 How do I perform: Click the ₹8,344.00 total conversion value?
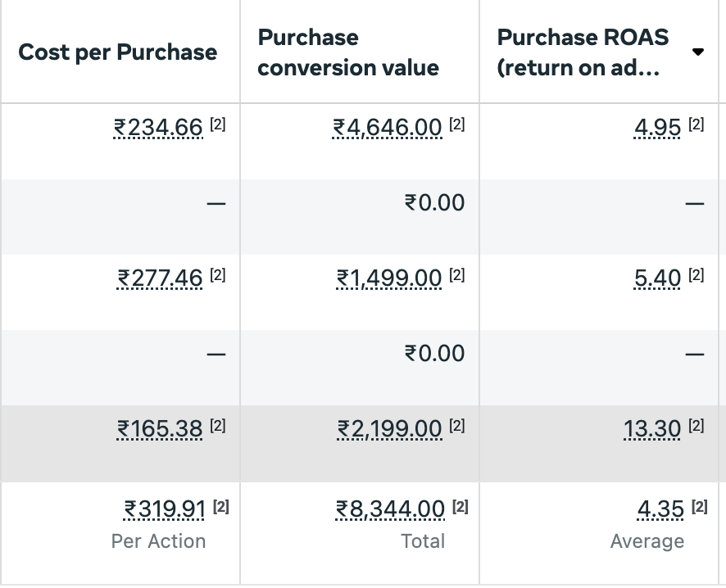(x=390, y=509)
